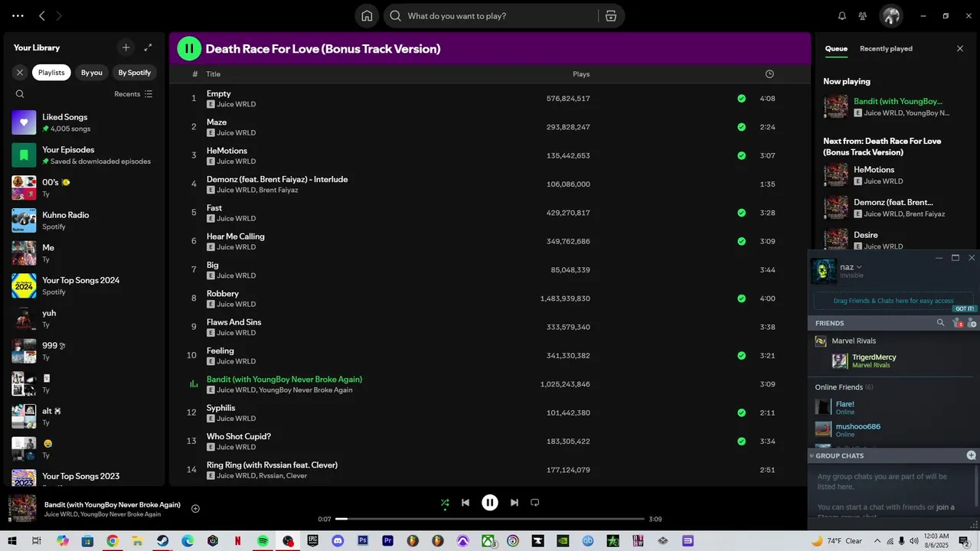Expand Your Library to full view

coord(149,47)
